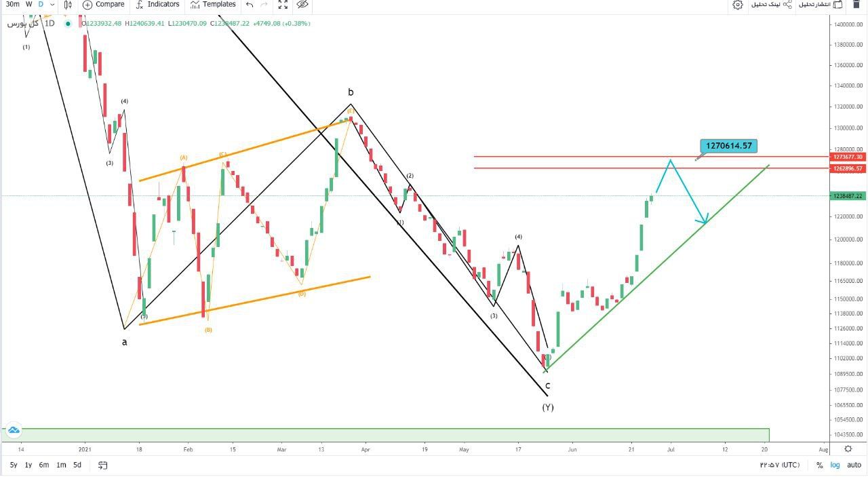
Task: Select the weekly (W) timeframe
Action: 29,4
